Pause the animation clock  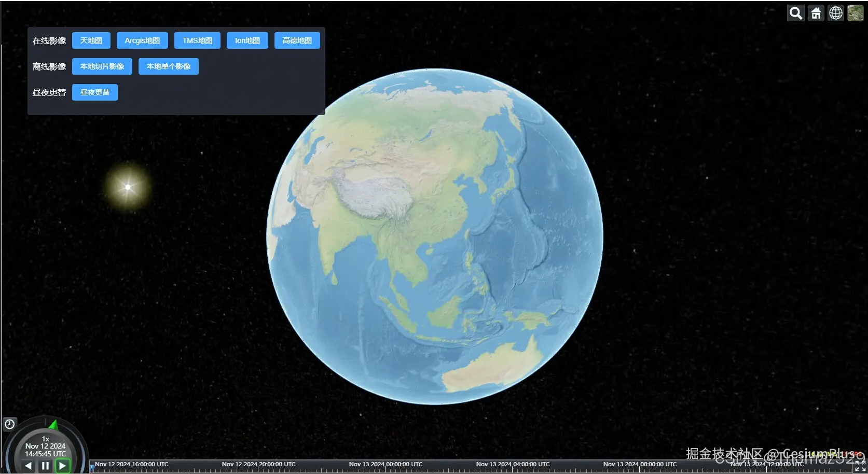(x=45, y=466)
